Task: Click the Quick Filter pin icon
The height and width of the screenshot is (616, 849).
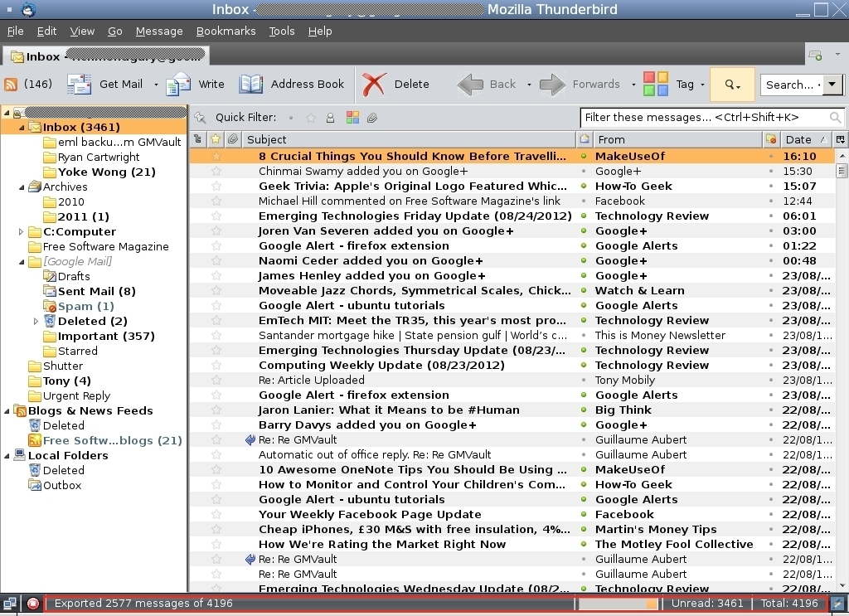Action: pyautogui.click(x=201, y=118)
